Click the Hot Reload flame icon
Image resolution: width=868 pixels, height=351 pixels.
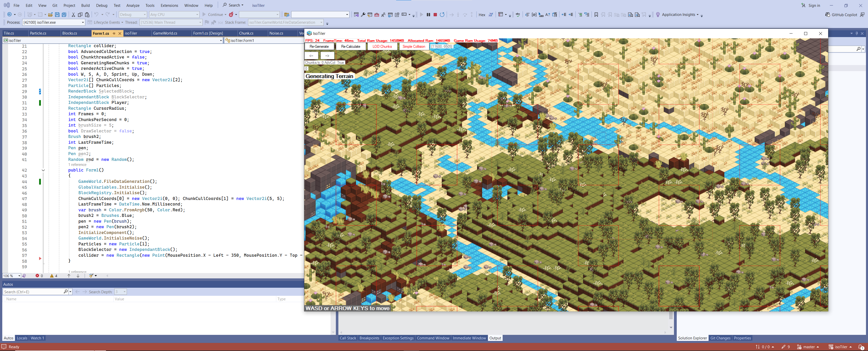[231, 14]
